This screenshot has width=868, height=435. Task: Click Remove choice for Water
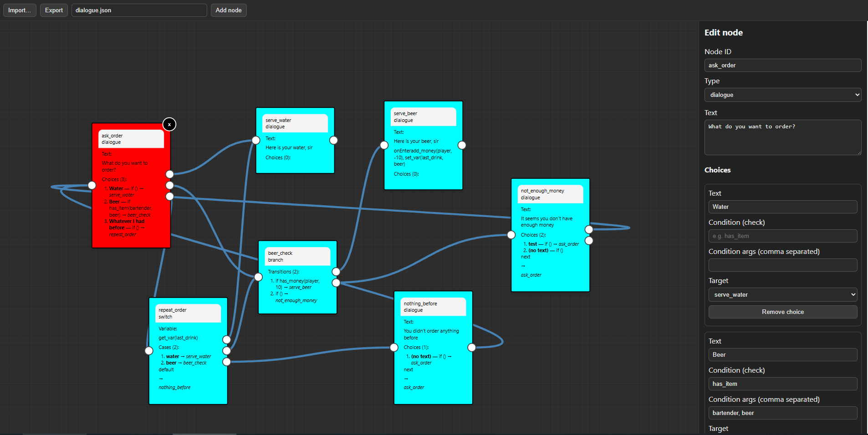(782, 312)
